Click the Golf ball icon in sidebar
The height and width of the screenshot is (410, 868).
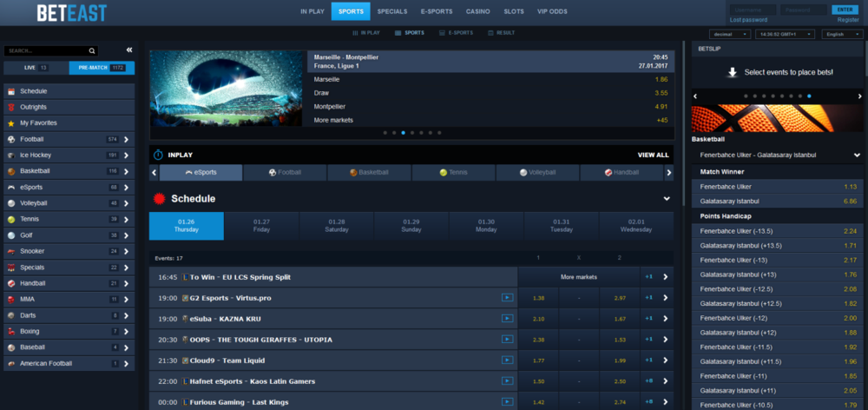(x=11, y=235)
